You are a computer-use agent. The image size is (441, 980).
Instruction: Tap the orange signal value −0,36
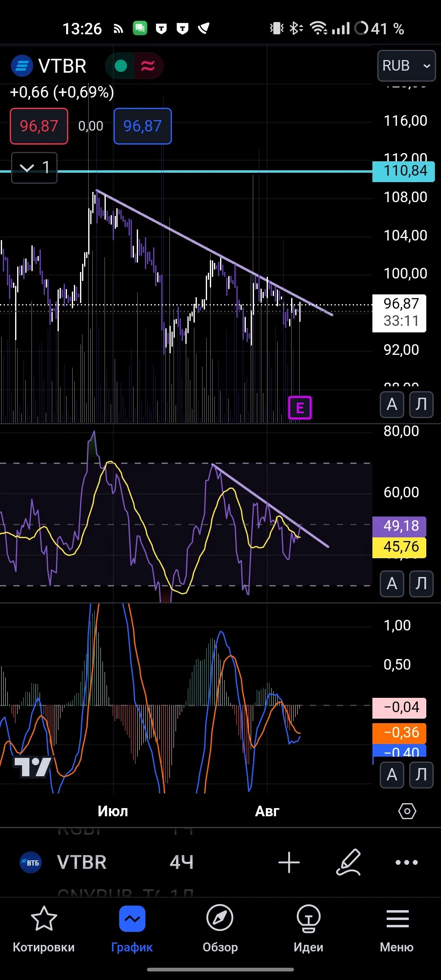pyautogui.click(x=399, y=733)
